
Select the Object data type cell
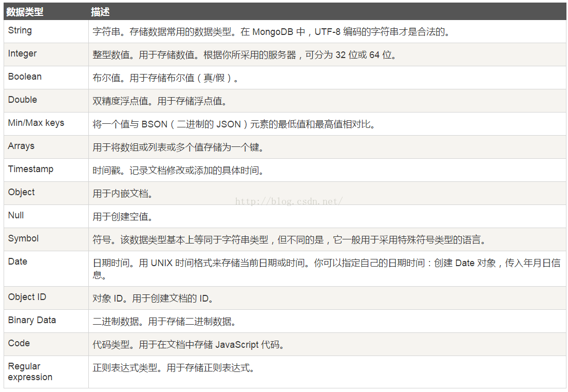(46, 193)
